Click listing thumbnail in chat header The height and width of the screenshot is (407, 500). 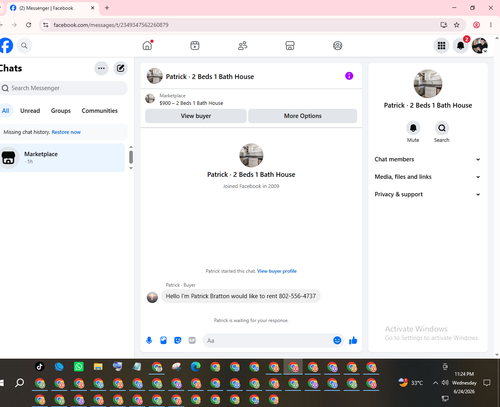155,76
